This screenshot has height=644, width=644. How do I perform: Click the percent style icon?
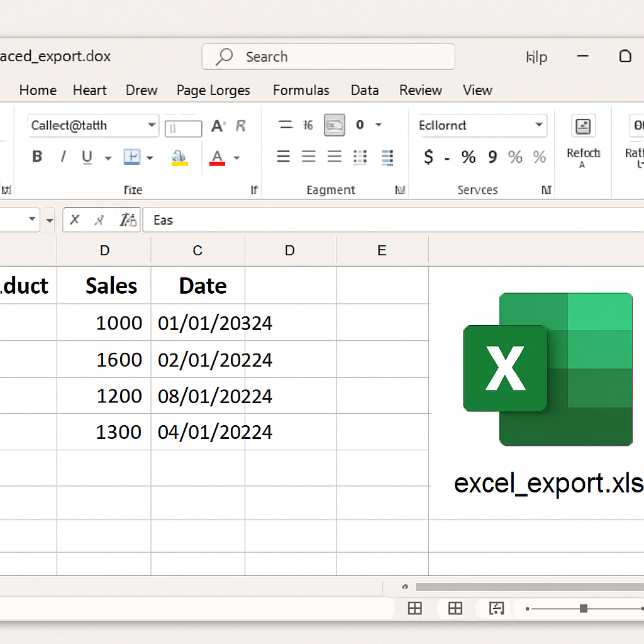(x=468, y=157)
